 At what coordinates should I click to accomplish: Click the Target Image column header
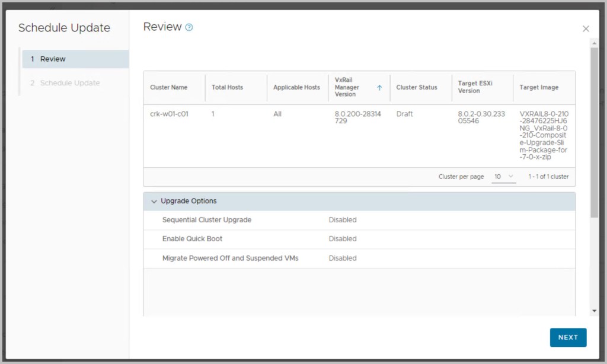pos(539,88)
